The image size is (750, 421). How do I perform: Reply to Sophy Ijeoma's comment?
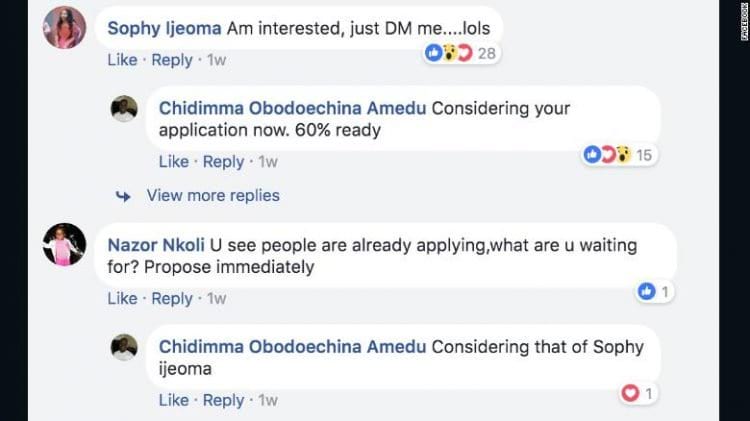tap(172, 60)
